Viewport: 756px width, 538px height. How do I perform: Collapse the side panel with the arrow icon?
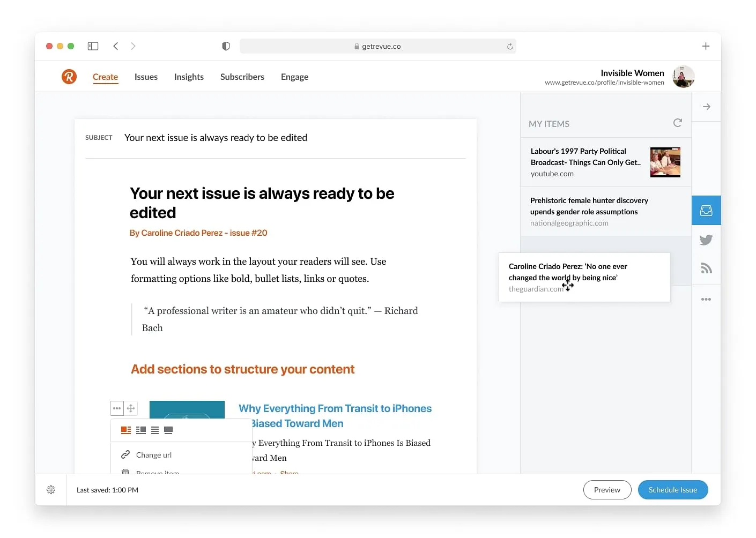click(x=706, y=107)
